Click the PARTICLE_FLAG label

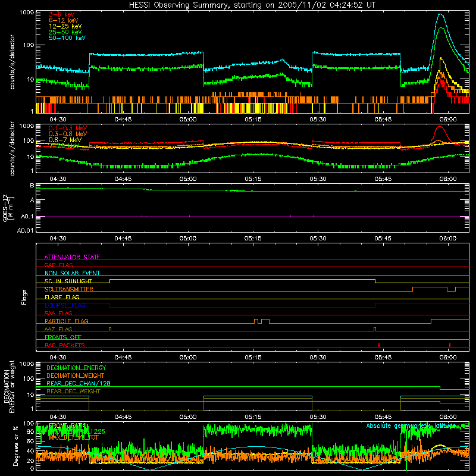pos(67,321)
